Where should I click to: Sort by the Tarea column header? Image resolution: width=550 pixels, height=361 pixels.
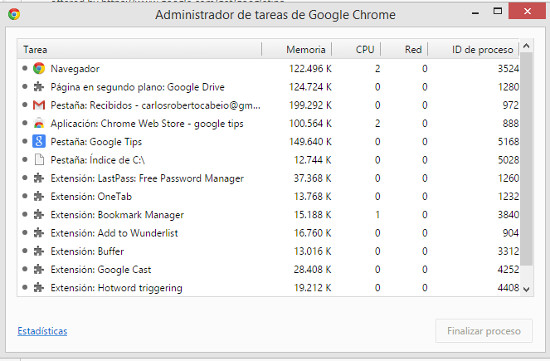pos(139,49)
